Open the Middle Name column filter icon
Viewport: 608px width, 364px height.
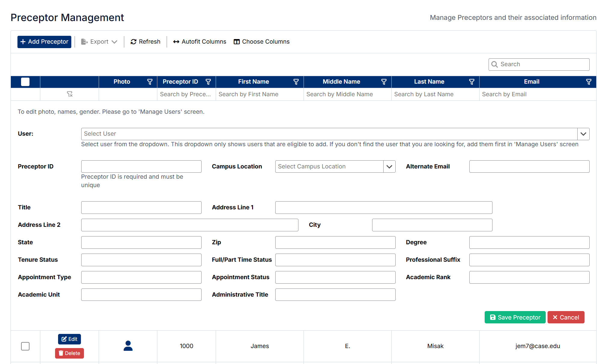[x=384, y=82]
